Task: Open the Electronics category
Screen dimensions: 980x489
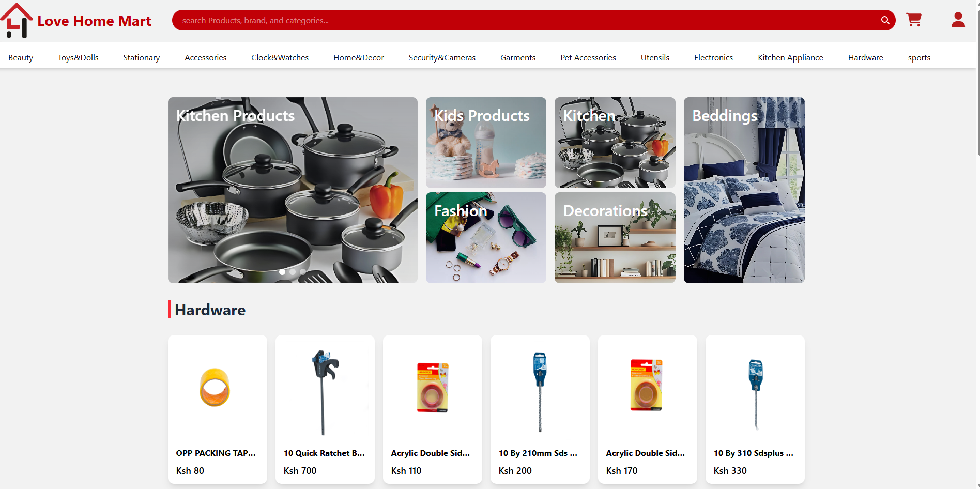Action: tap(713, 58)
